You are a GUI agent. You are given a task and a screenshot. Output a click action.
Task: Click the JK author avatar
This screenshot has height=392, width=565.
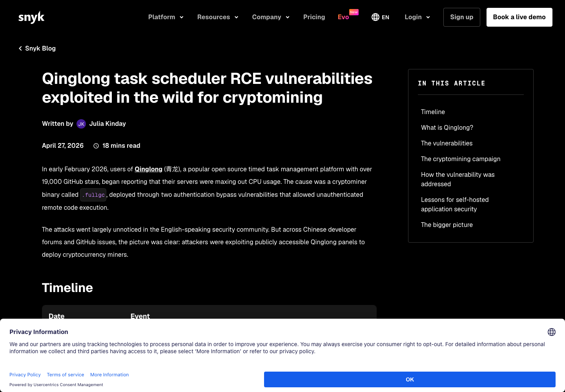pyautogui.click(x=81, y=124)
